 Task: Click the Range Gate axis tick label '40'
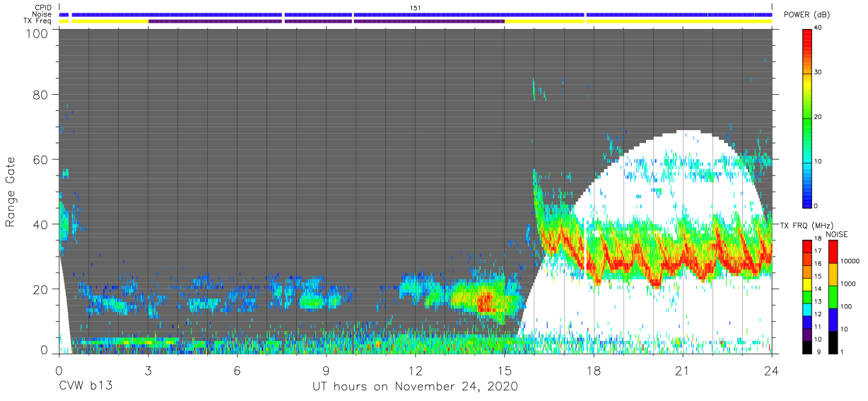pyautogui.click(x=40, y=224)
